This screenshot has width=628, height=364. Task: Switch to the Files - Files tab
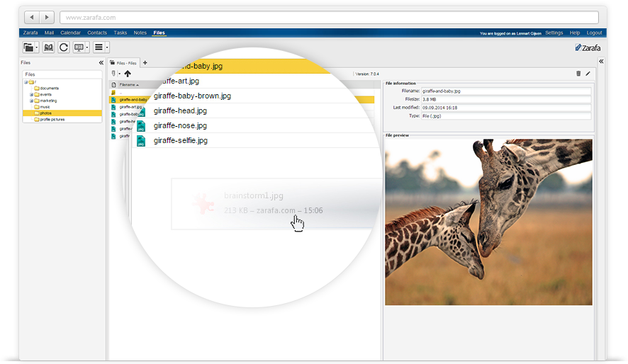pyautogui.click(x=123, y=63)
